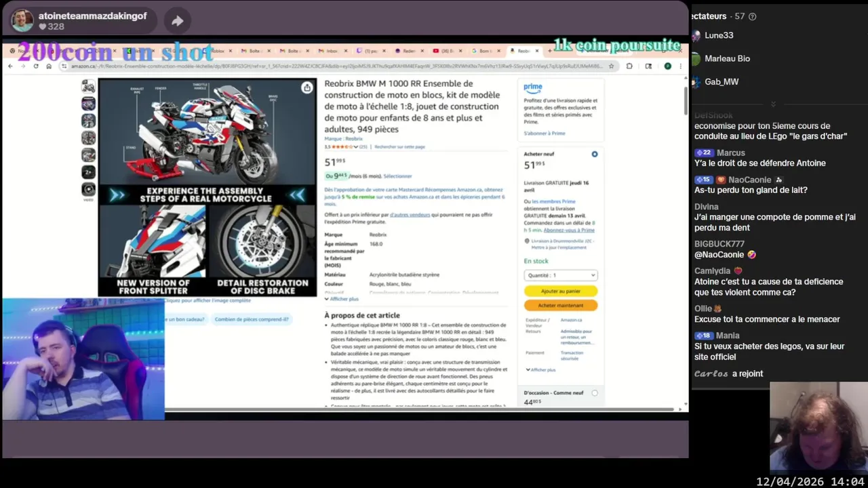This screenshot has width=868, height=488.
Task: Open the star rating dropdown chevron
Action: point(356,146)
